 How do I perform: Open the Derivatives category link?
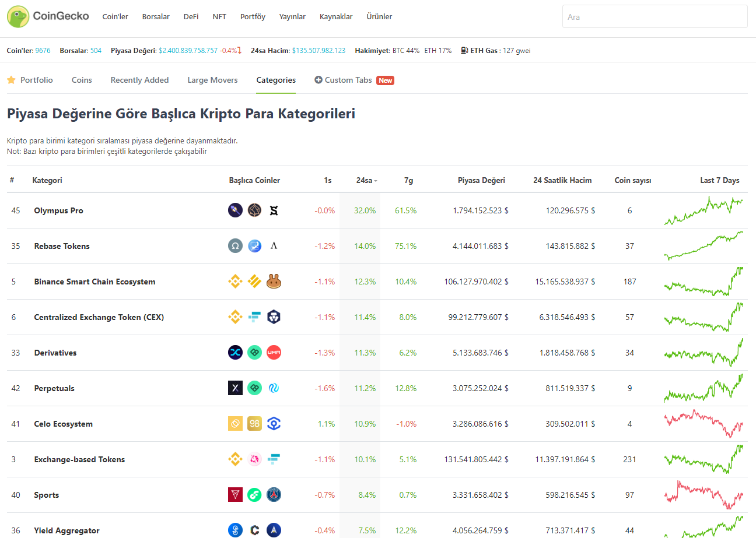[55, 353]
